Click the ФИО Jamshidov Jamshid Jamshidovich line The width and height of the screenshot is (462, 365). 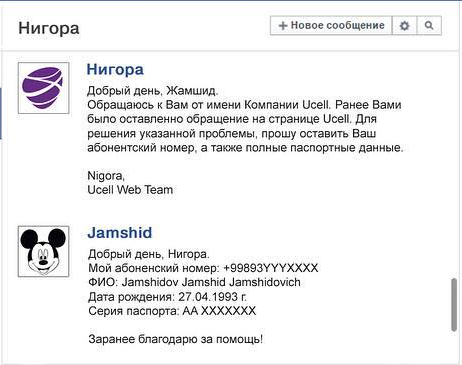point(194,282)
